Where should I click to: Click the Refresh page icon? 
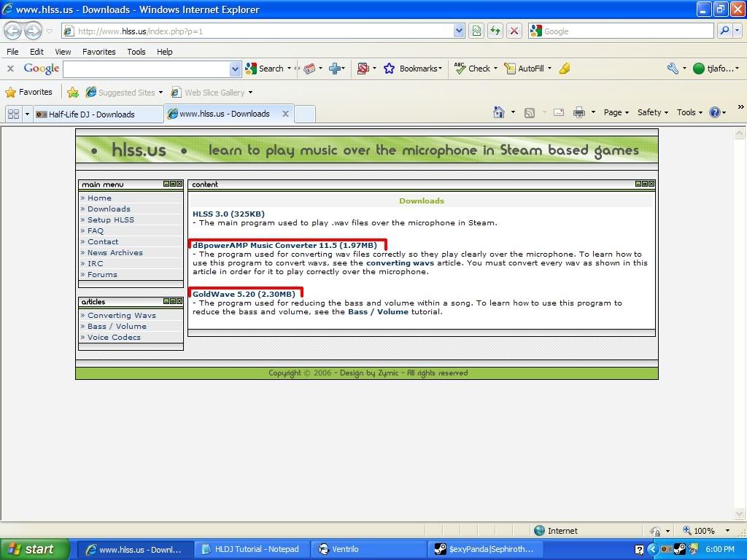click(496, 31)
